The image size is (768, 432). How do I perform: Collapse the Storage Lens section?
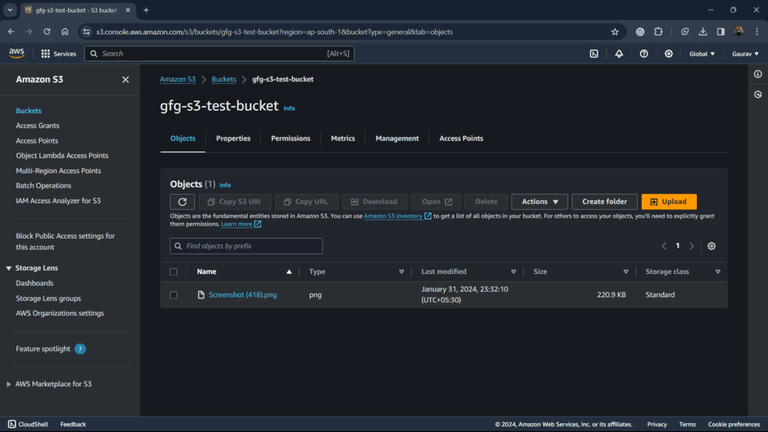coord(9,268)
